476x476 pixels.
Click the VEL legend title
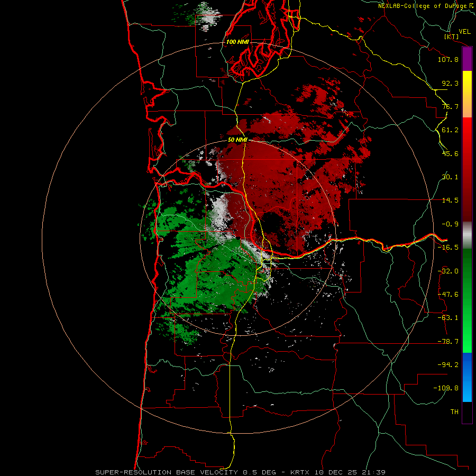click(464, 32)
